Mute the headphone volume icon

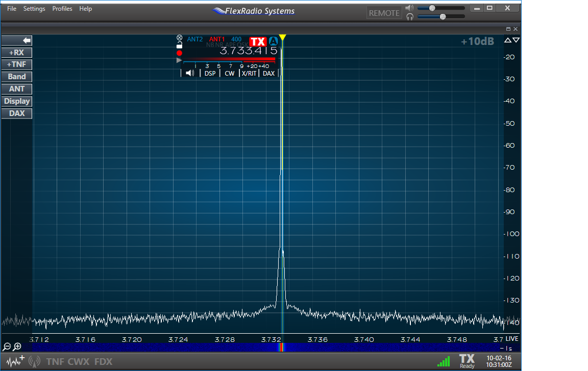410,16
